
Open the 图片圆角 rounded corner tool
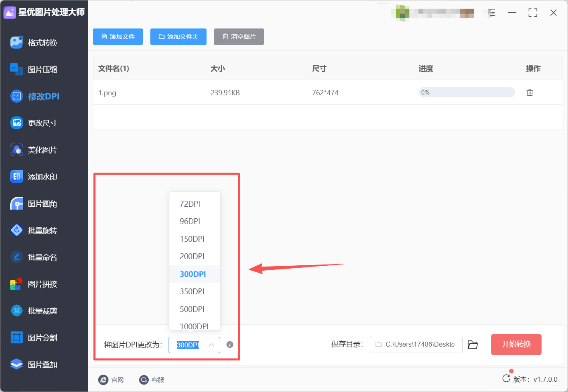point(34,203)
